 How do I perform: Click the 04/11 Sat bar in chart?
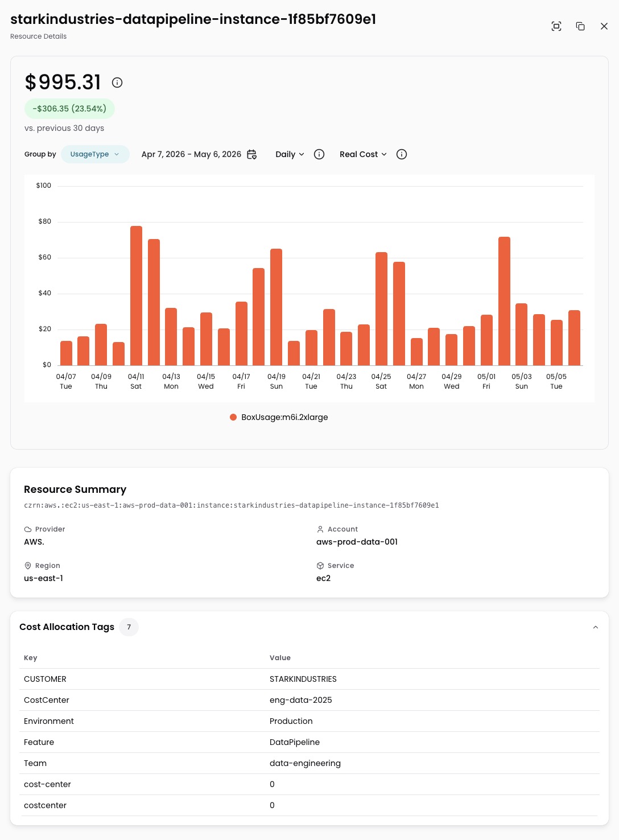[x=136, y=295]
